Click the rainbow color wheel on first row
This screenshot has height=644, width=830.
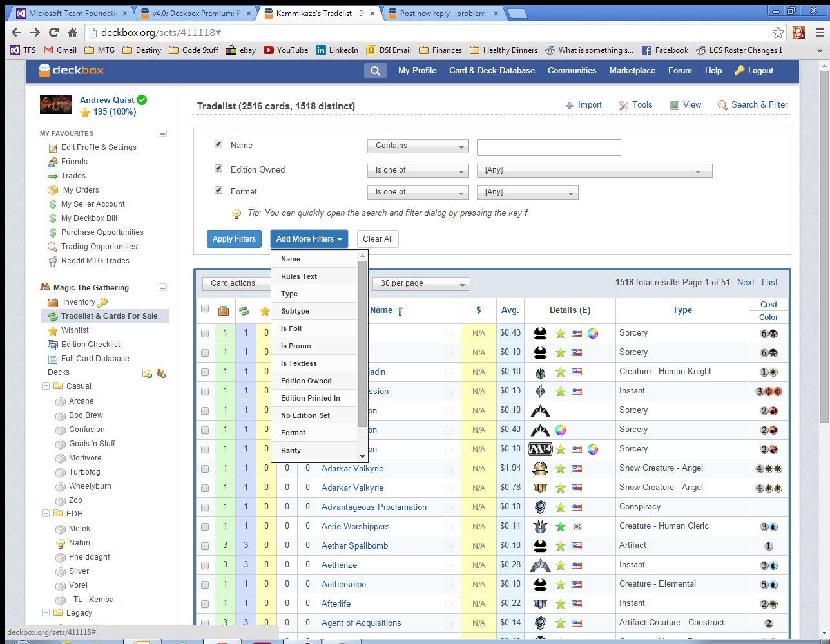pyautogui.click(x=593, y=333)
